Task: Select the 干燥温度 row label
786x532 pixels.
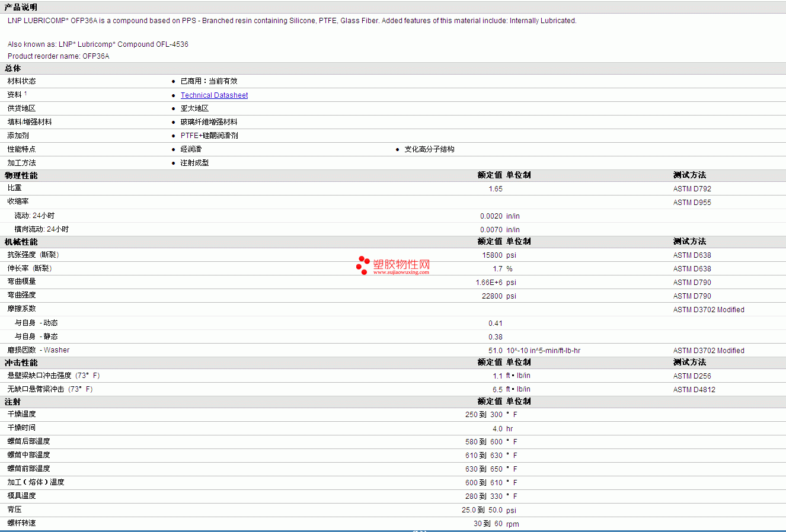Action: point(21,414)
